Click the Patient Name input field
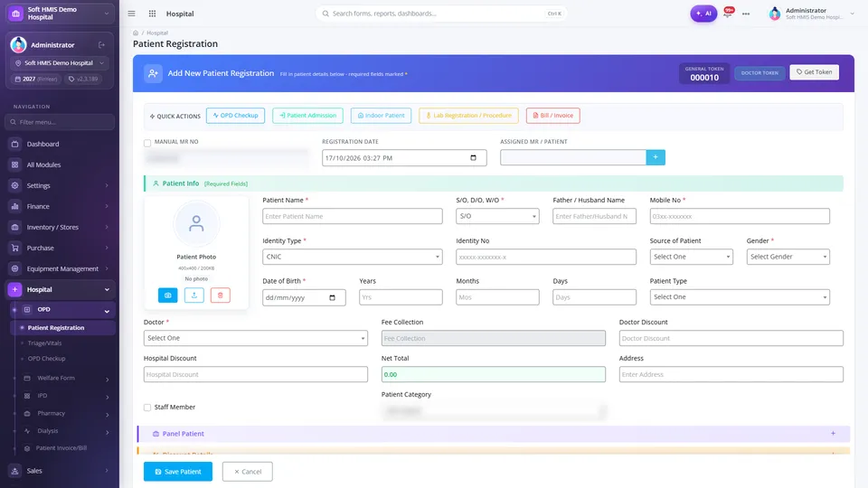868x488 pixels. coord(352,216)
